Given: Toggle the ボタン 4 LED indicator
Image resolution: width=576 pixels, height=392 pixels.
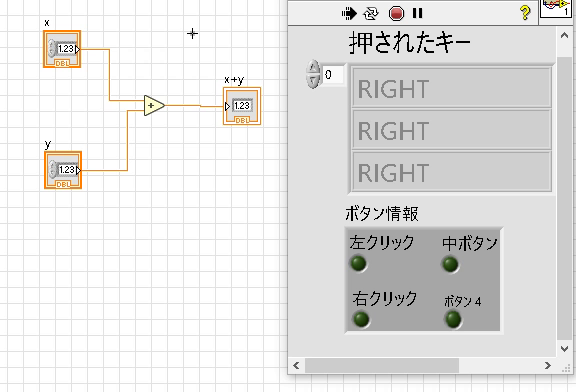Looking at the screenshot, I should (x=453, y=319).
